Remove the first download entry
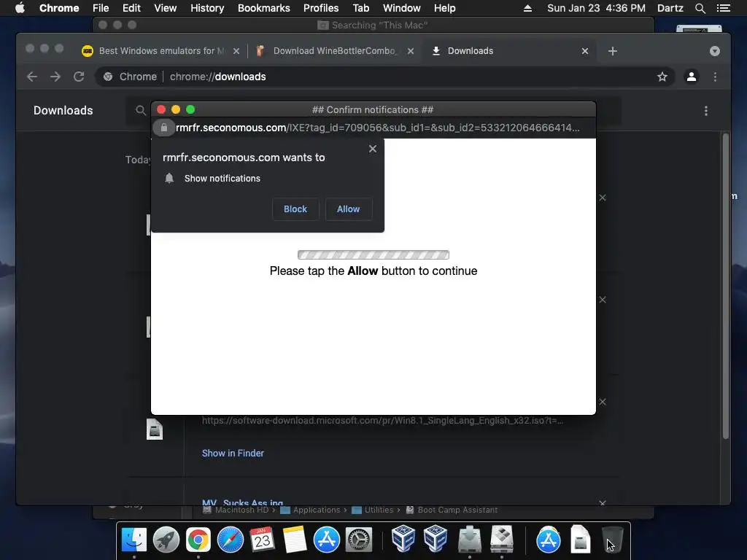The width and height of the screenshot is (747, 560). (603, 198)
